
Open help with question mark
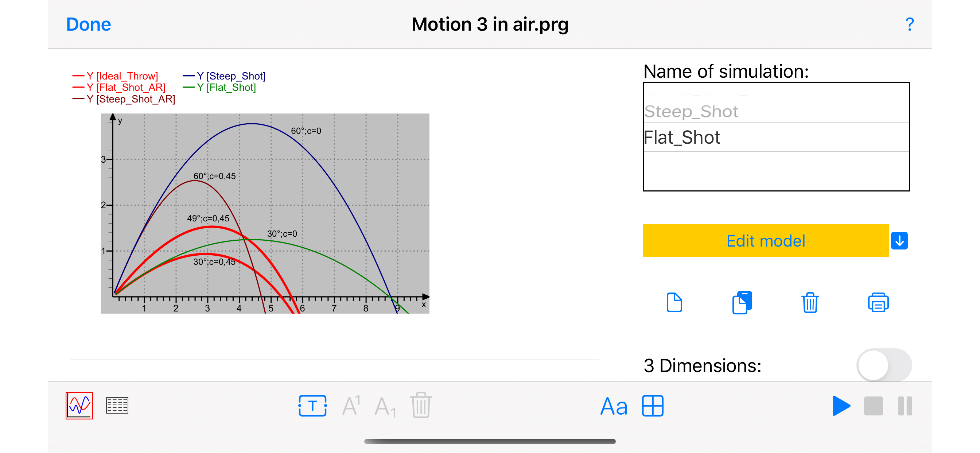tap(909, 24)
